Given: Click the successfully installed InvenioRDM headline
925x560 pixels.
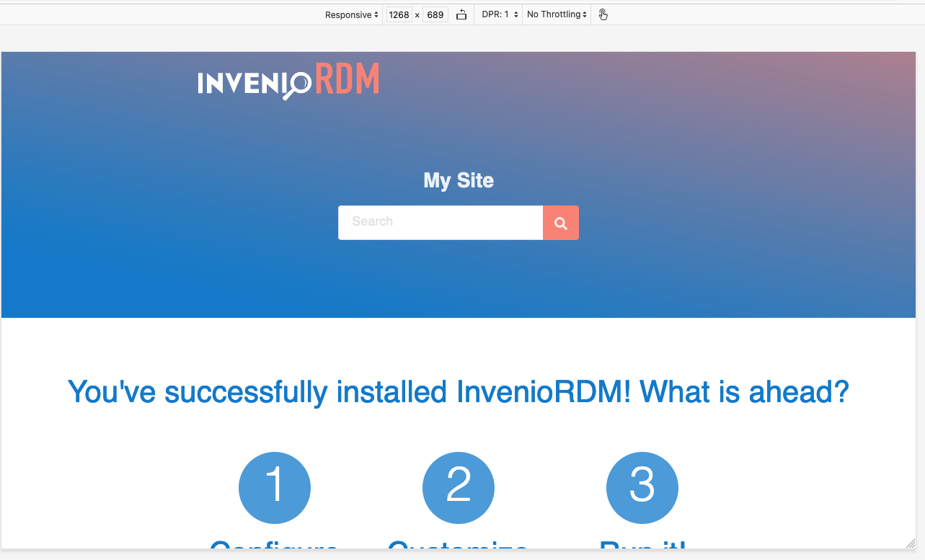Looking at the screenshot, I should [x=459, y=391].
